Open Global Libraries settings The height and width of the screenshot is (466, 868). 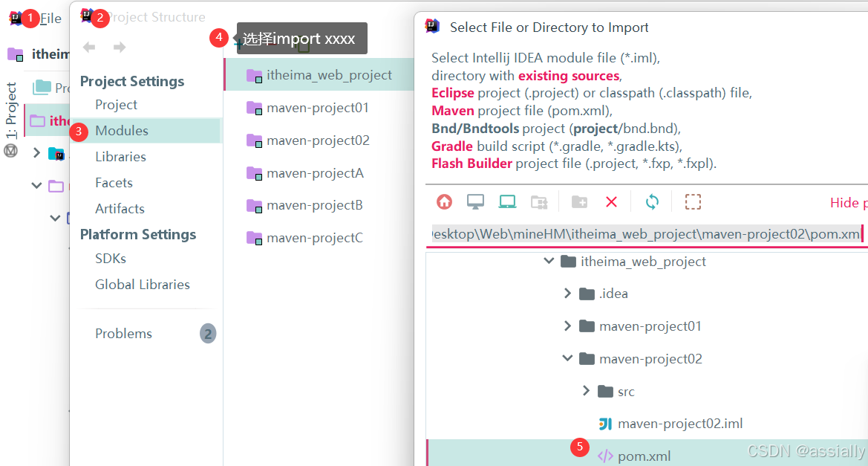coord(143,285)
